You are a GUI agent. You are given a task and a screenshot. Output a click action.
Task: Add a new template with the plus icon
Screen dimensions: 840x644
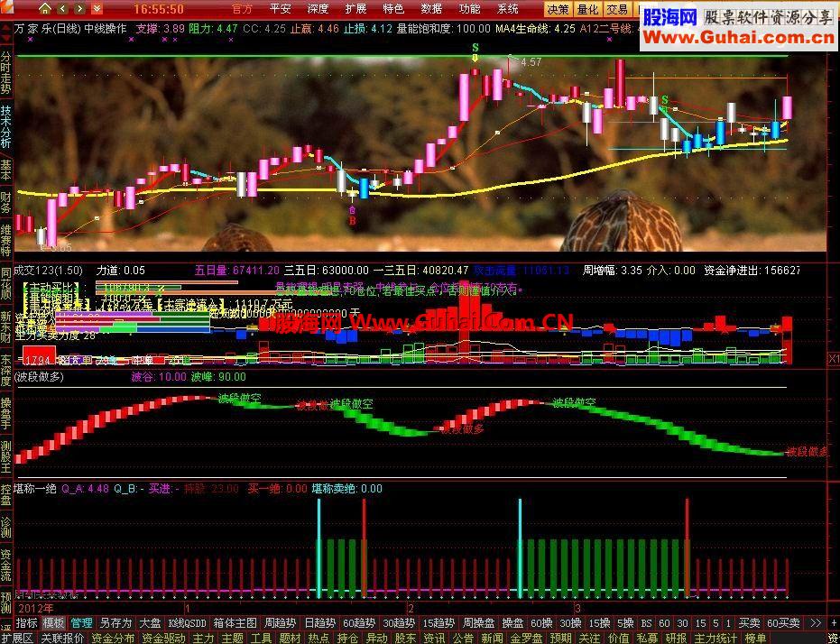click(x=833, y=623)
